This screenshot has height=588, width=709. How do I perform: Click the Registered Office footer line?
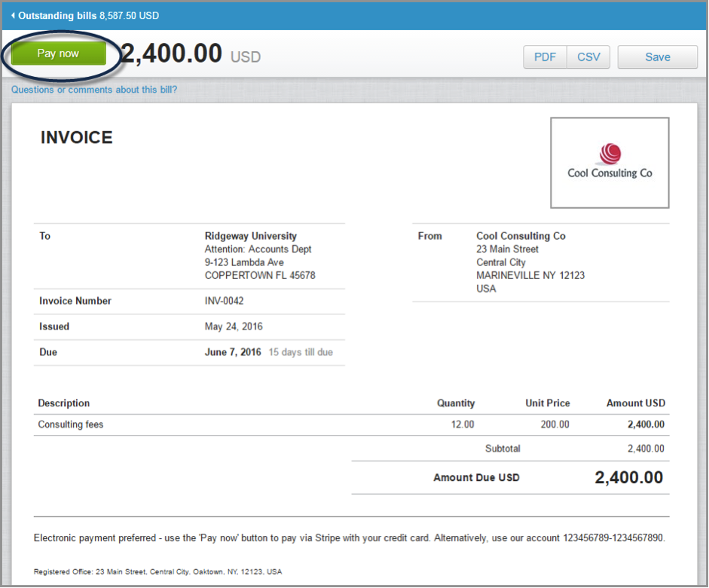[x=157, y=571]
